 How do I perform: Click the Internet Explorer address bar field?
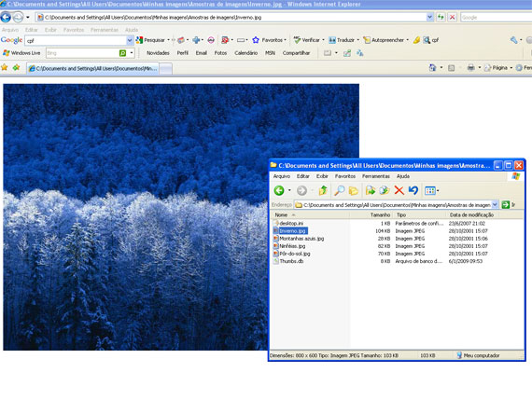tap(231, 17)
